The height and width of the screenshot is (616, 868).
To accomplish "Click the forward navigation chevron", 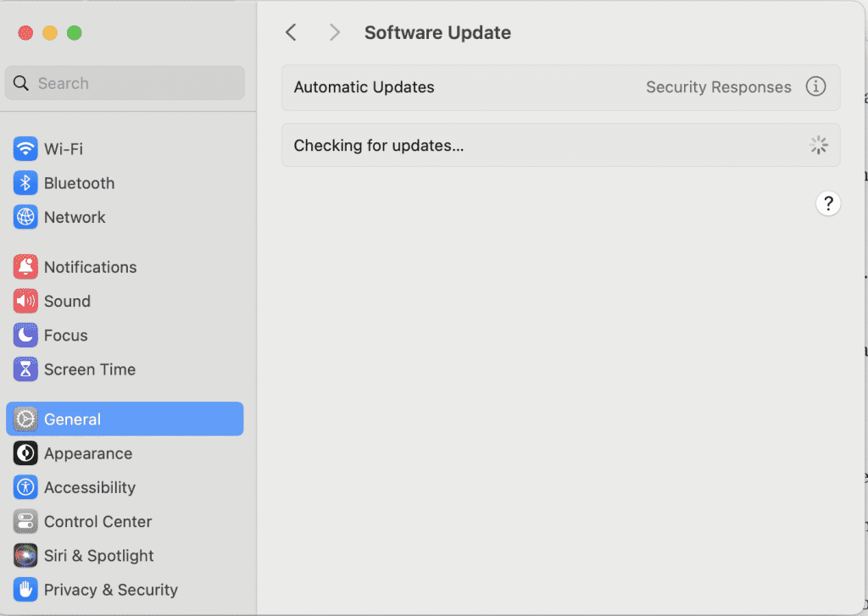I will click(x=334, y=32).
